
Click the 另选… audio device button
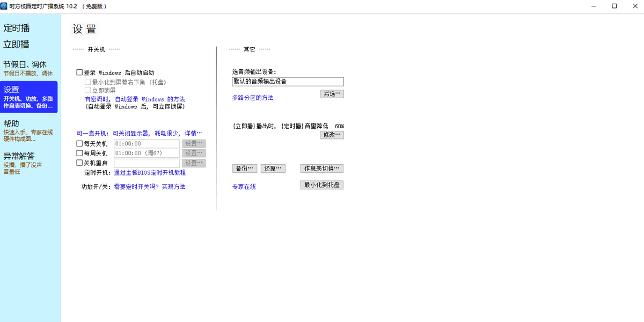332,94
